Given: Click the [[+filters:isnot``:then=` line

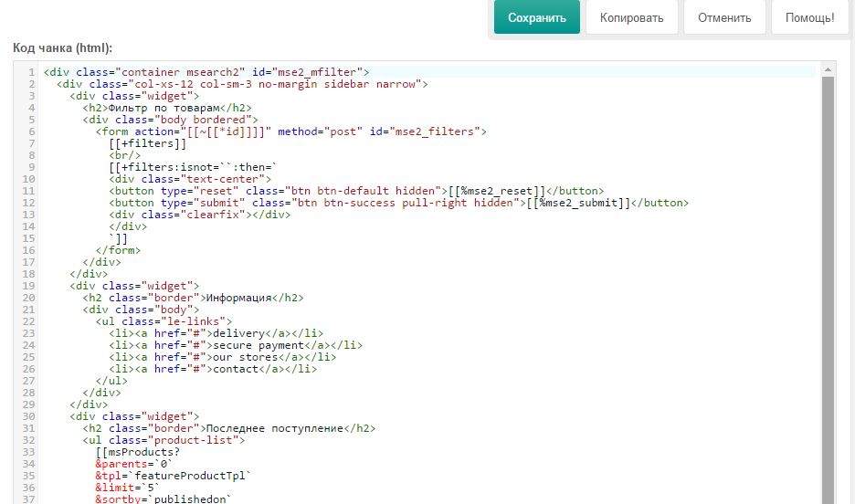Looking at the screenshot, I should (x=193, y=167).
